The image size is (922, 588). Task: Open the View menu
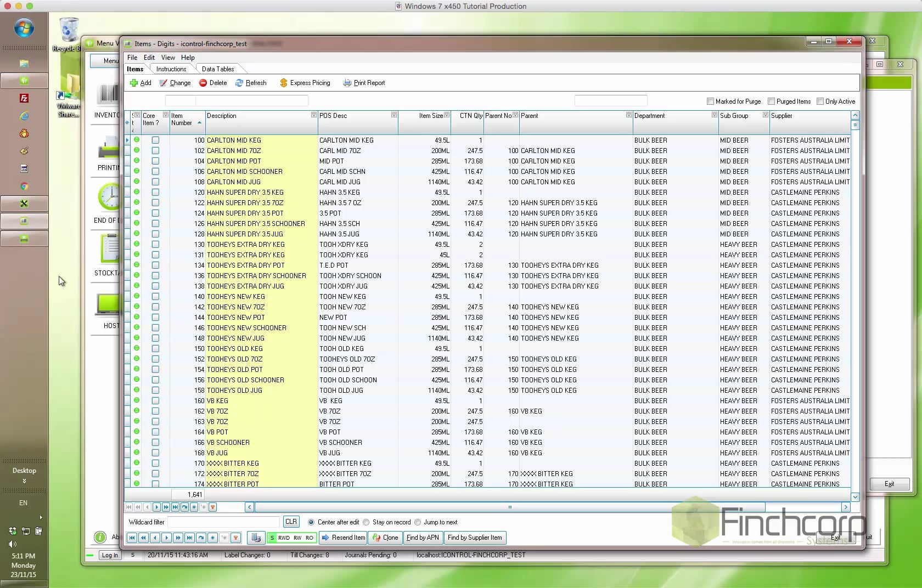[168, 58]
